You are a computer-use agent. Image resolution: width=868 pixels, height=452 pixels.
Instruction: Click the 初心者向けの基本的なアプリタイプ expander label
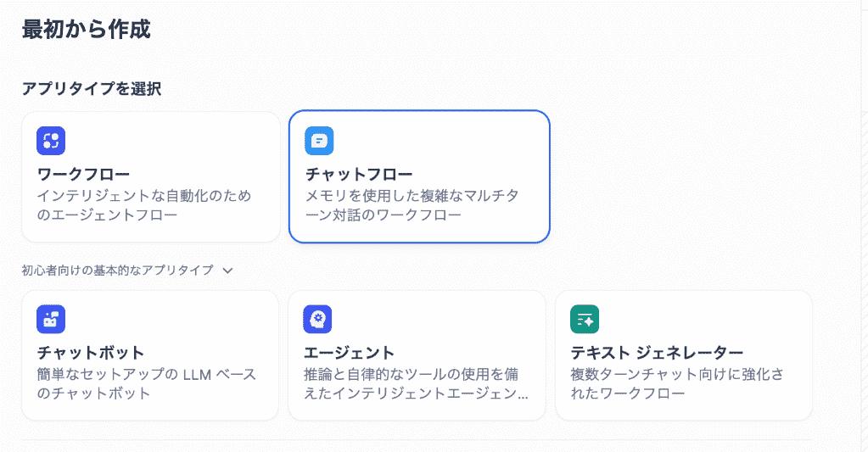coord(117,271)
